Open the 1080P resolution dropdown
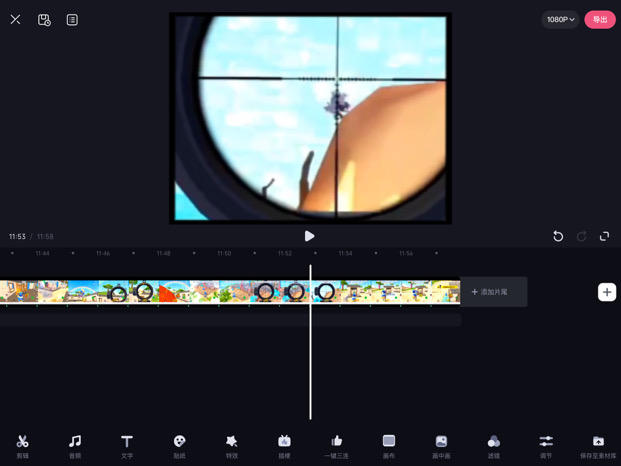 coord(560,19)
